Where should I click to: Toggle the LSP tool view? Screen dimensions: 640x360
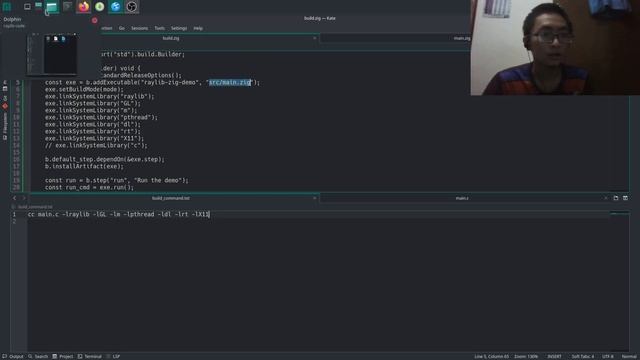[113, 356]
